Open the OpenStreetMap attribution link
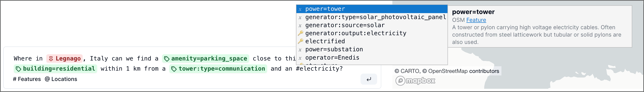This screenshot has width=644, height=92. 447,71
